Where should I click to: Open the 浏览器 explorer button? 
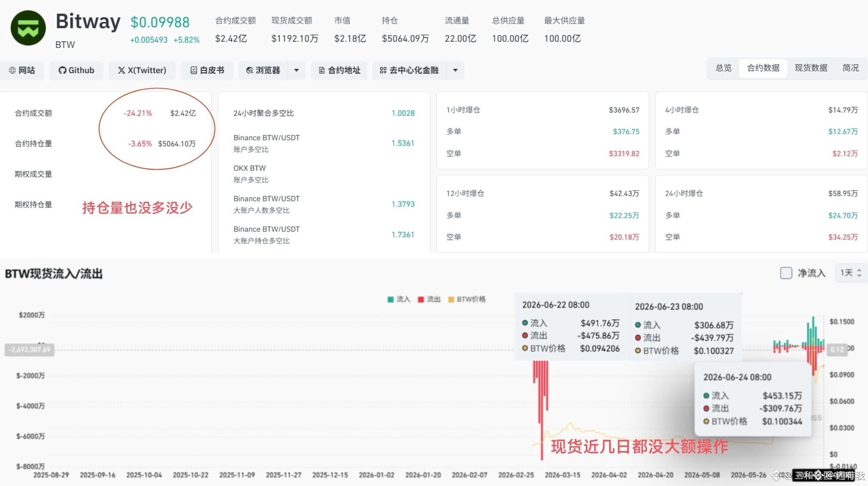[x=263, y=70]
